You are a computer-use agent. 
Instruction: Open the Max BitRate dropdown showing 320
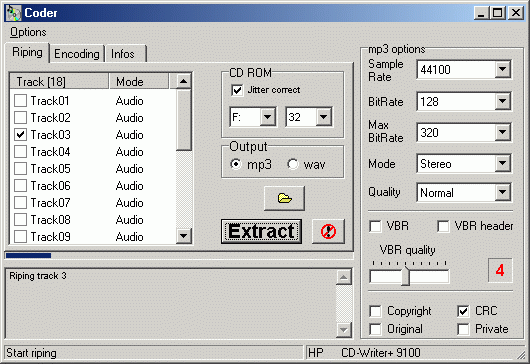pos(502,132)
